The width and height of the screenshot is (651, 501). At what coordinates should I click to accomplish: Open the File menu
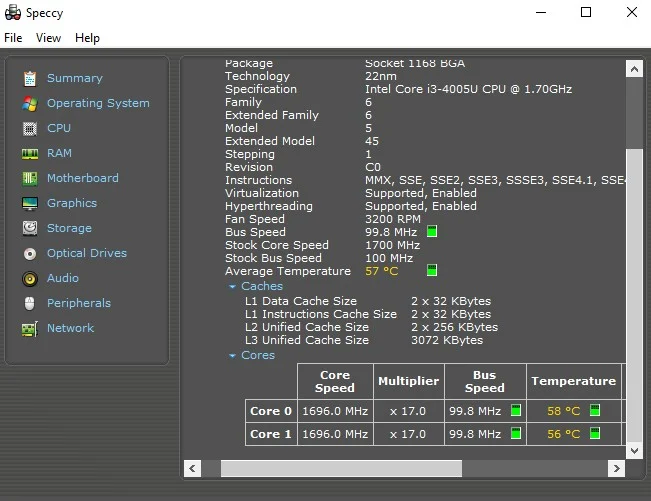(x=13, y=38)
